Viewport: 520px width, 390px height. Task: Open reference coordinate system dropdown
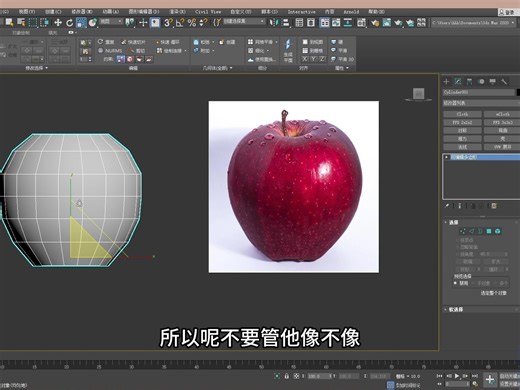coord(111,21)
